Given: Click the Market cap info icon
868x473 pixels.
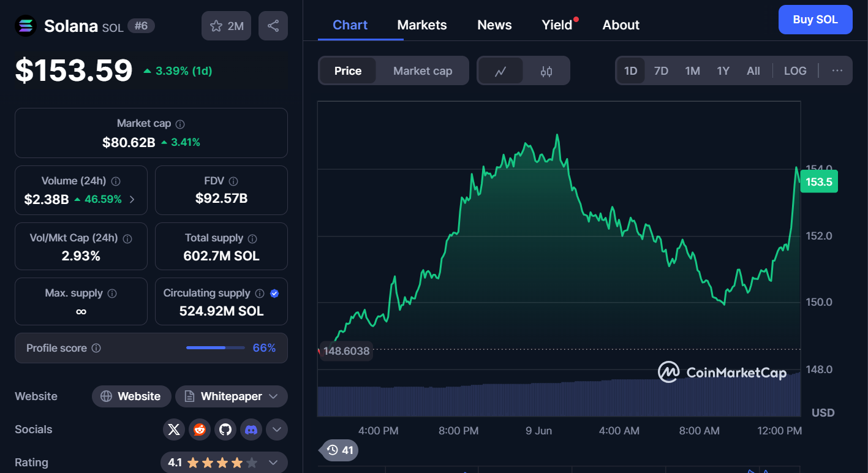Looking at the screenshot, I should pyautogui.click(x=180, y=124).
